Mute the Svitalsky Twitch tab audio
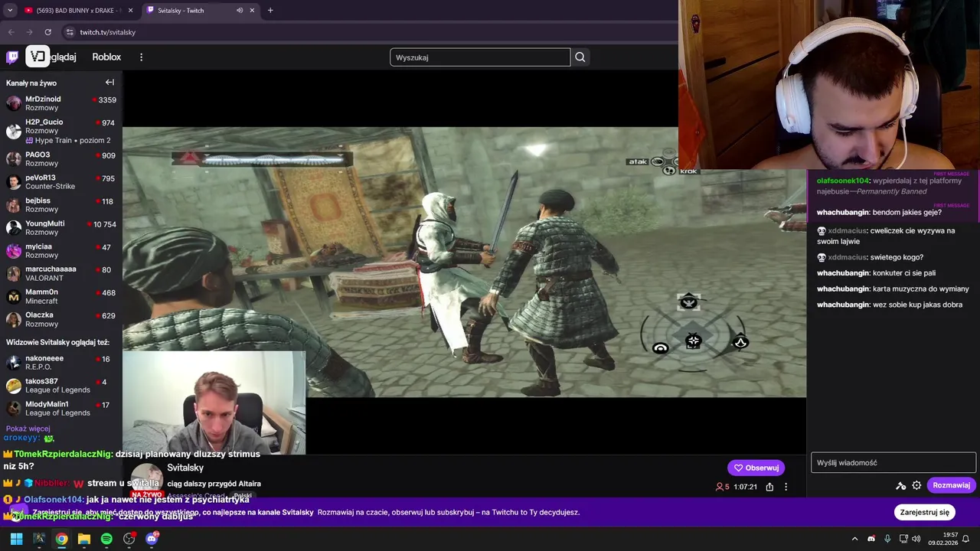980x551 pixels. click(240, 10)
